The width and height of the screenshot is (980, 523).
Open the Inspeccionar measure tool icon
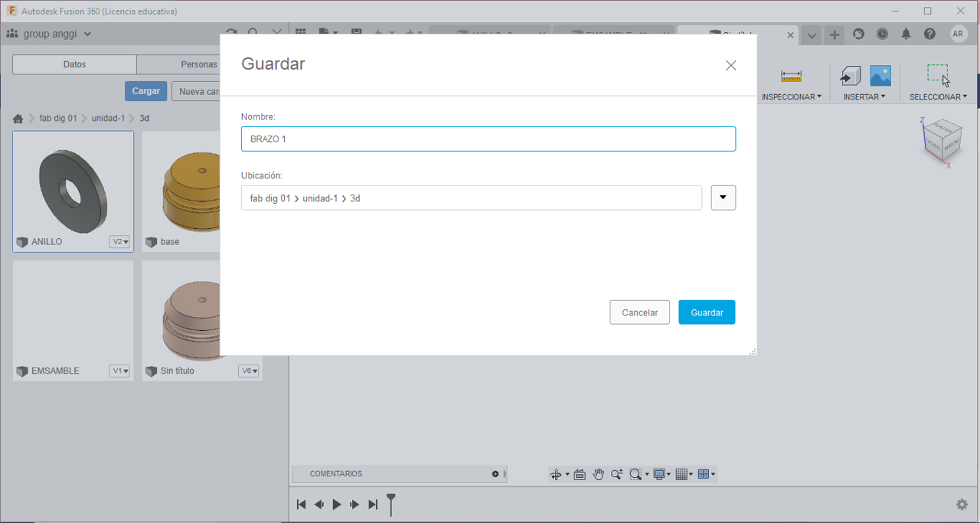791,76
